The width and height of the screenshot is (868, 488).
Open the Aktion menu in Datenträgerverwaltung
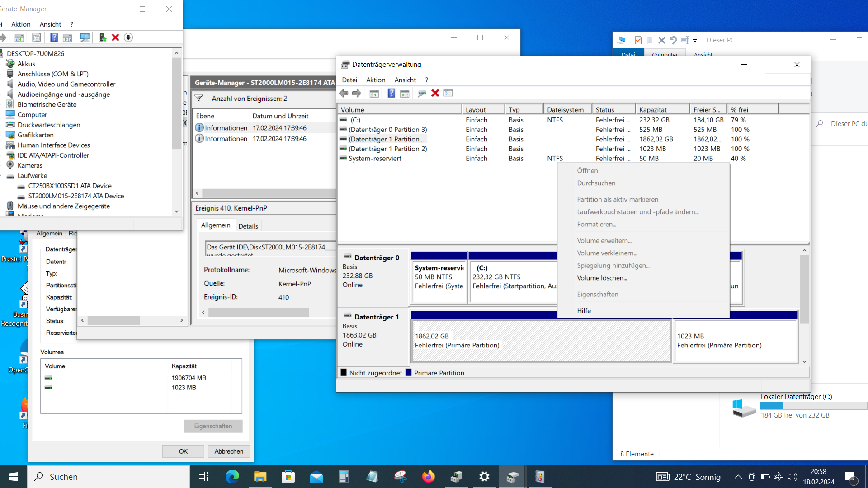click(x=375, y=80)
